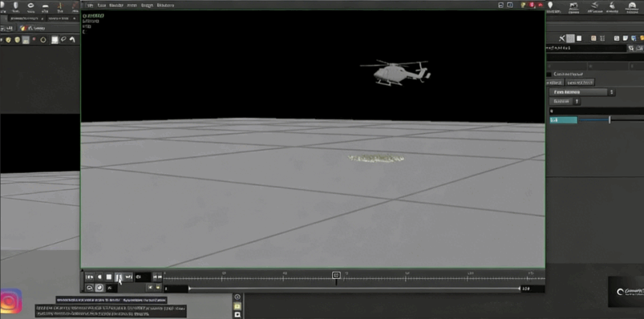Open the wide dropdown in parameter pane
This screenshot has width=644, height=319.
point(578,92)
